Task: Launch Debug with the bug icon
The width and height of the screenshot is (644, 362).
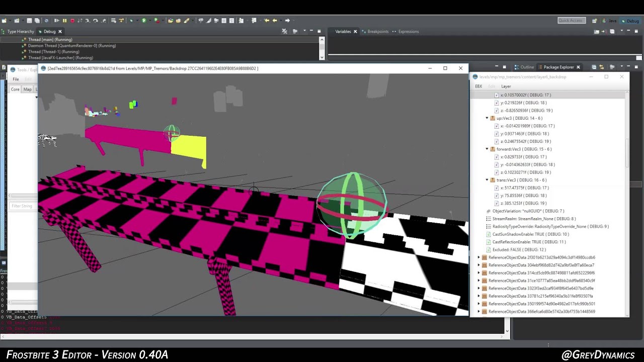Action: [131, 21]
